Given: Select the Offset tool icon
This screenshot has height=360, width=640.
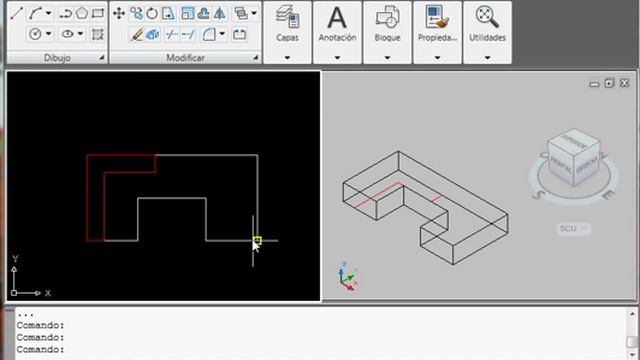Looking at the screenshot, I should [x=203, y=13].
